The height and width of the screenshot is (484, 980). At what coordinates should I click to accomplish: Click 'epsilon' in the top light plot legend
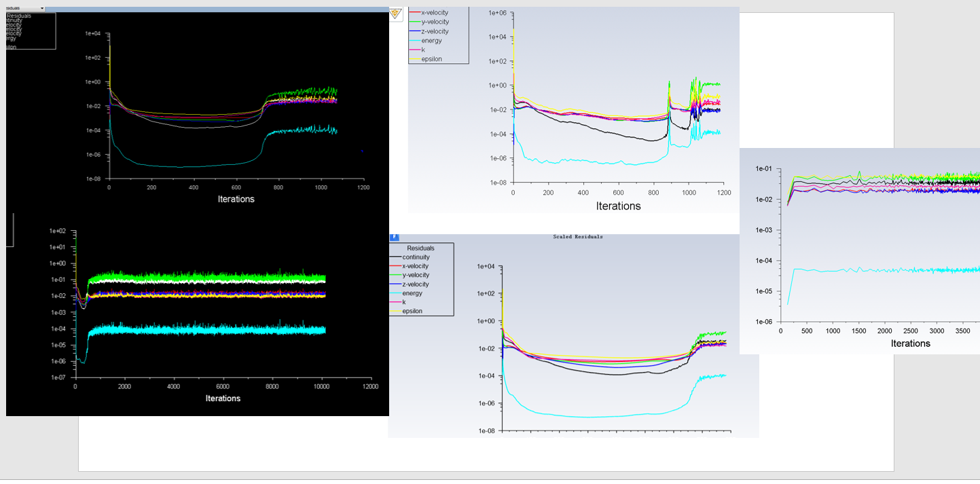(432, 59)
